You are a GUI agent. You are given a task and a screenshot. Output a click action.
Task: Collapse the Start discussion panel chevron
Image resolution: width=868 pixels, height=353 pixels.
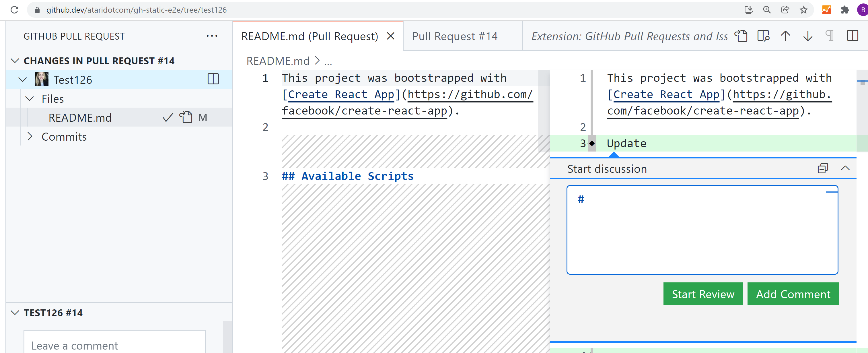point(846,168)
